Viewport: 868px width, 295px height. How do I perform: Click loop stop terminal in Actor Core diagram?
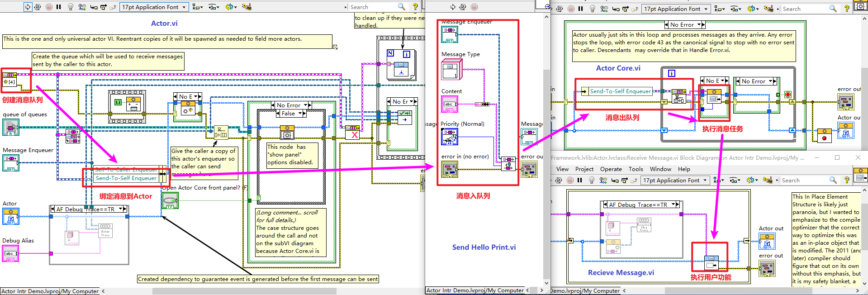(x=787, y=95)
